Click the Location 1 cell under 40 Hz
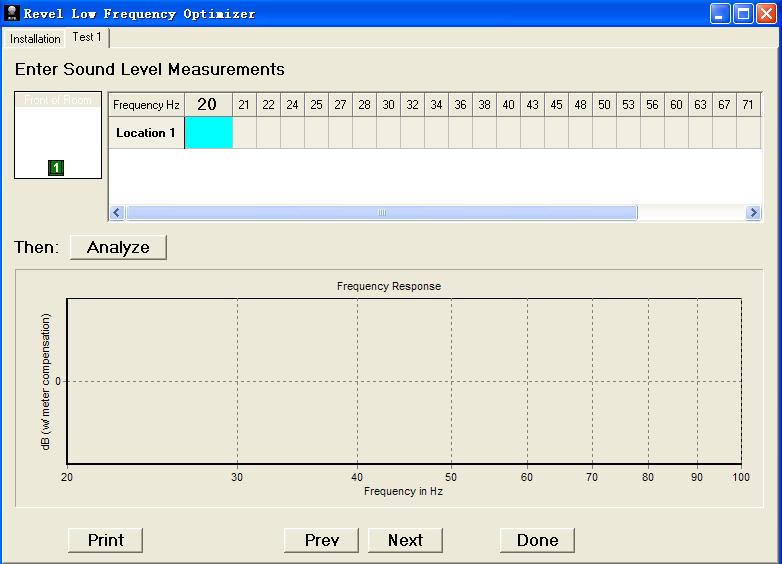 [509, 133]
